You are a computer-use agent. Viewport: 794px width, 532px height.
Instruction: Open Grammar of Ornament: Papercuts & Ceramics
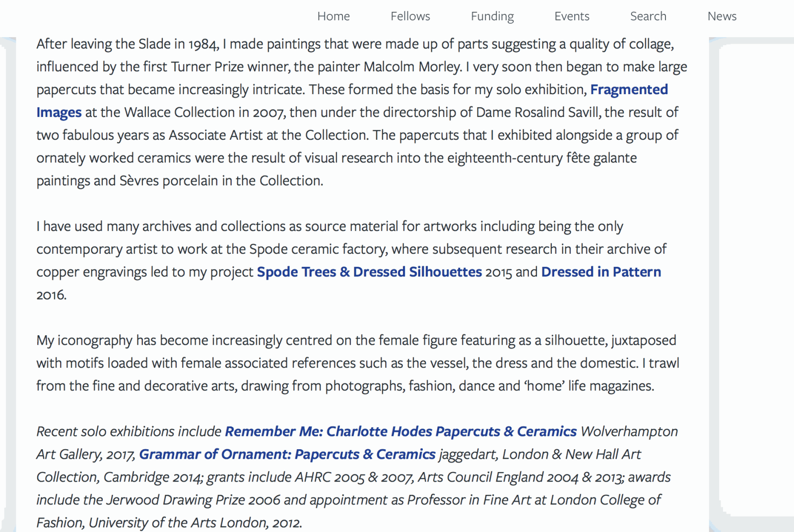[287, 454]
